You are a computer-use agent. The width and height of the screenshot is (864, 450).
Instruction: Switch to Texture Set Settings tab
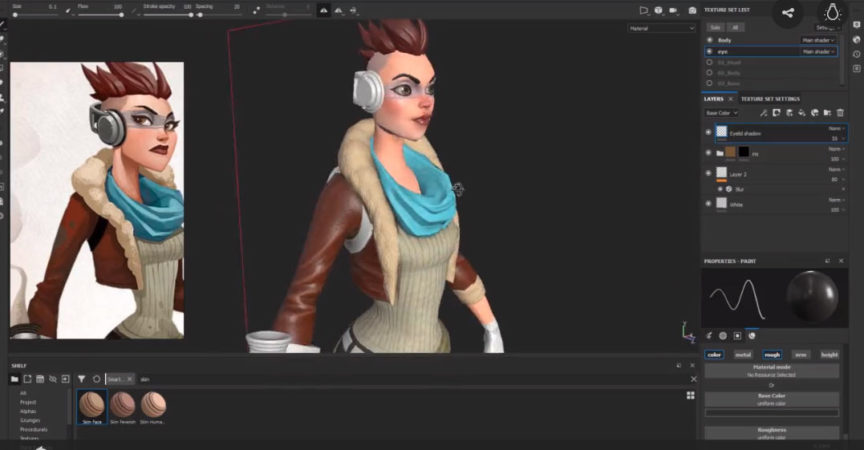pyautogui.click(x=770, y=99)
